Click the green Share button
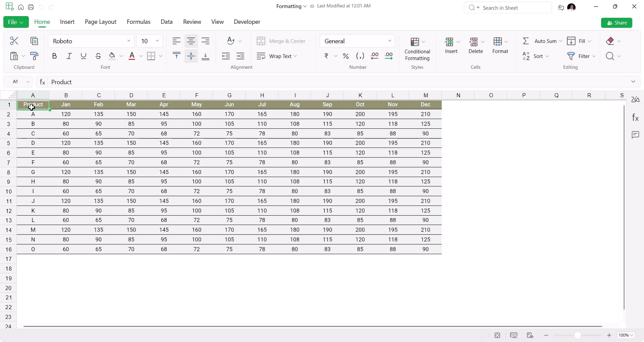 pos(616,23)
